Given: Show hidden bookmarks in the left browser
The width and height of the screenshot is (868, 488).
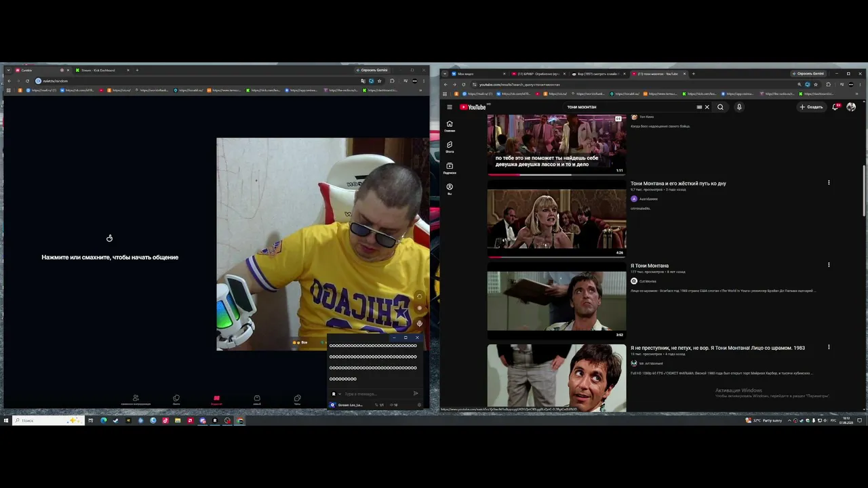Looking at the screenshot, I should [420, 90].
